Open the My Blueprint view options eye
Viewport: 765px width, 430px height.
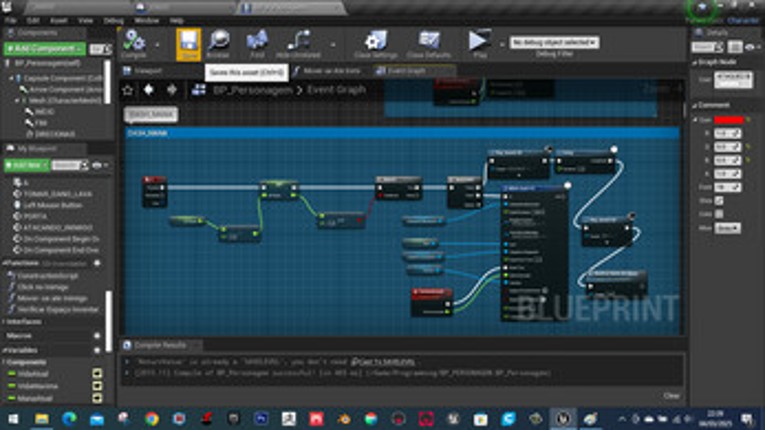tap(100, 165)
